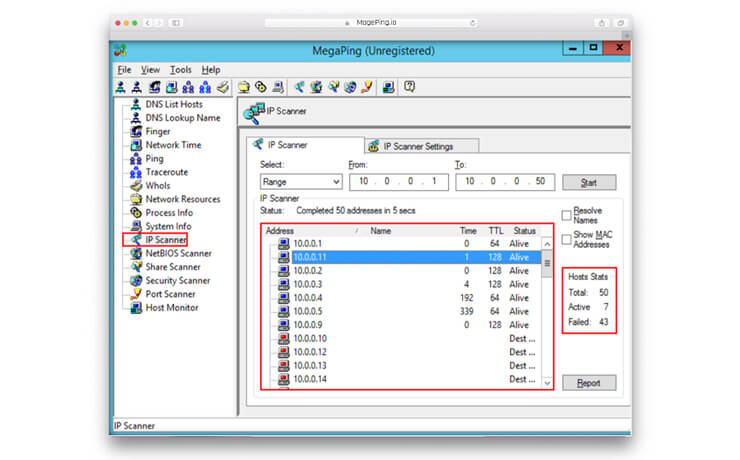Select System Info in the tree

168,226
